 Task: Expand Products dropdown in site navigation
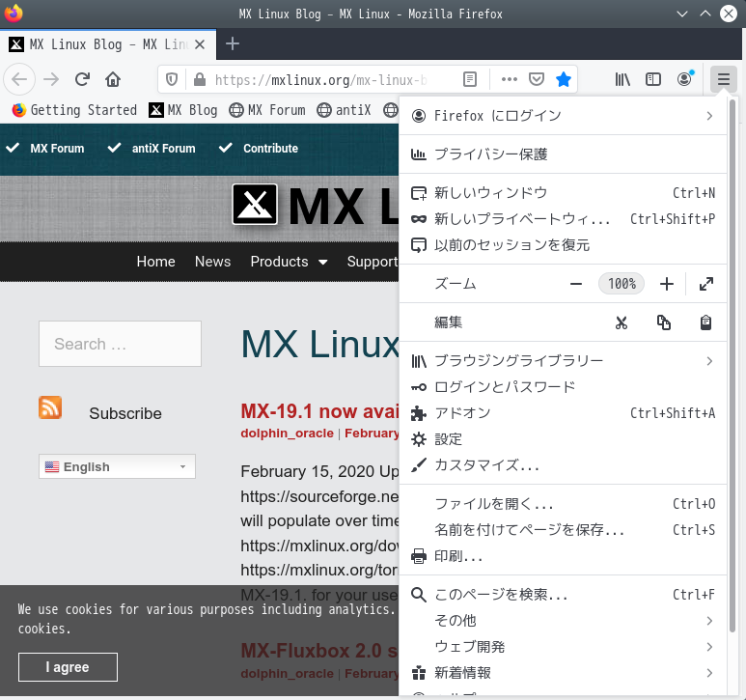click(290, 262)
